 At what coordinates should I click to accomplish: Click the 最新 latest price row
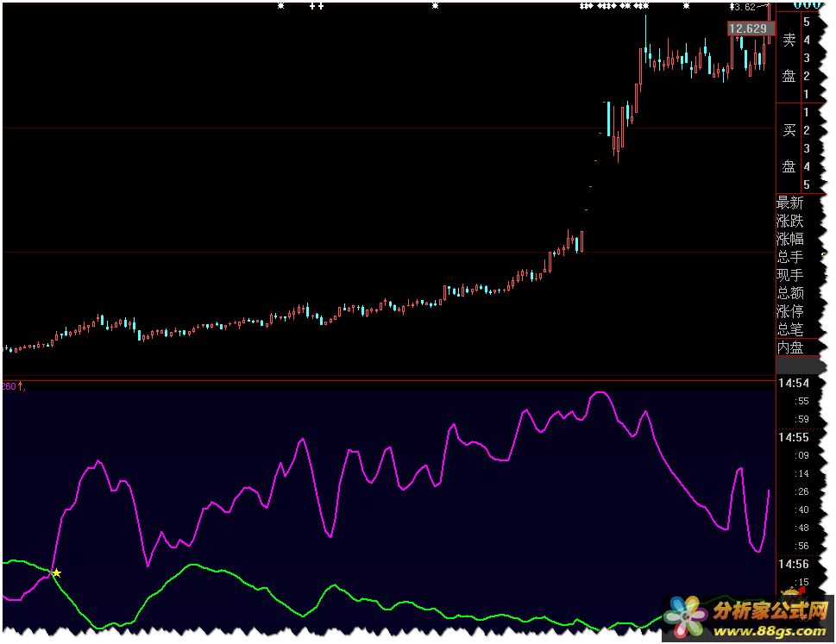[x=790, y=203]
